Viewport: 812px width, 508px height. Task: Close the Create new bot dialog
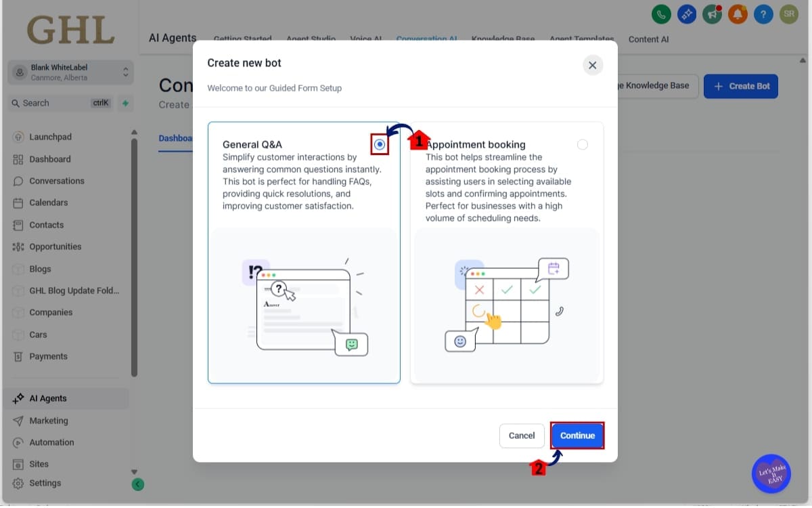(592, 65)
